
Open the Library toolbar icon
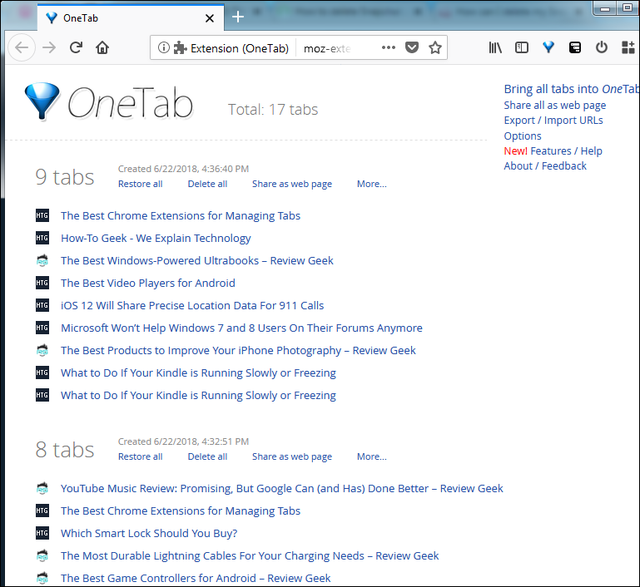[495, 48]
